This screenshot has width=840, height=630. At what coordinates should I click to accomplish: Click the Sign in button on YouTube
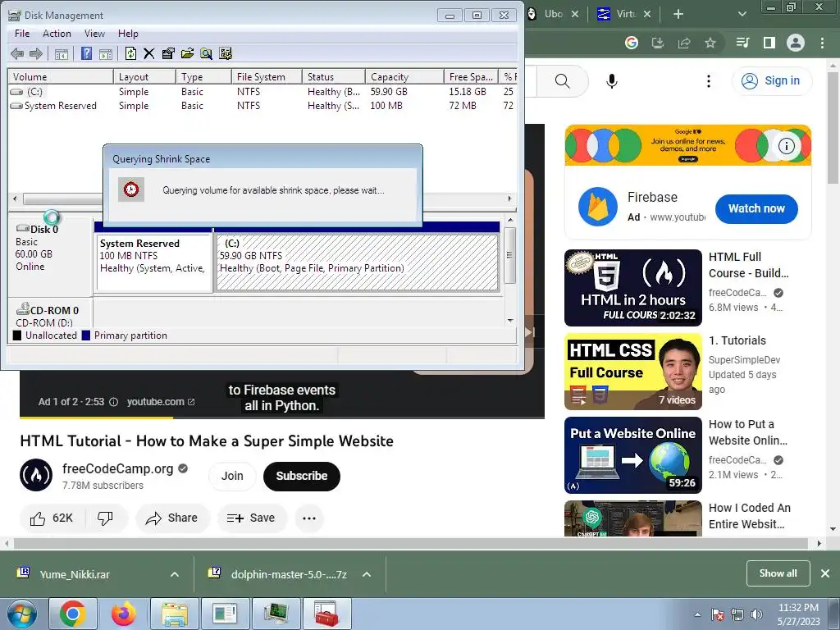771,81
